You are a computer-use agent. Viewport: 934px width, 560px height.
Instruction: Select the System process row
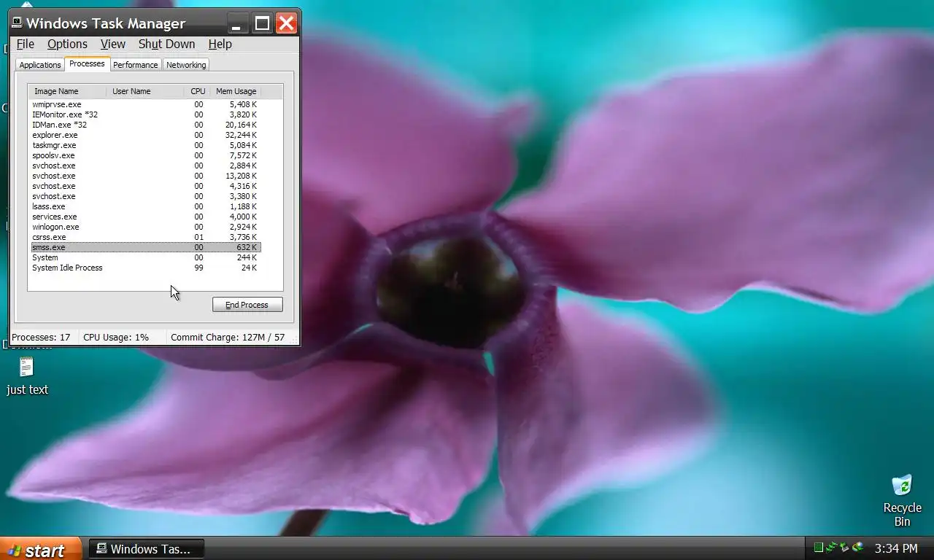tap(145, 257)
